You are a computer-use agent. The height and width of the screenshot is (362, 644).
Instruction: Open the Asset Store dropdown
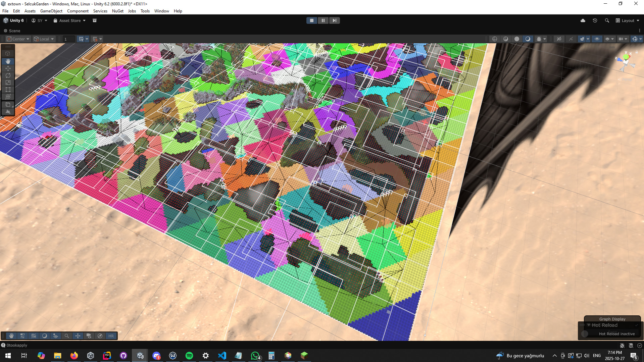pos(70,20)
